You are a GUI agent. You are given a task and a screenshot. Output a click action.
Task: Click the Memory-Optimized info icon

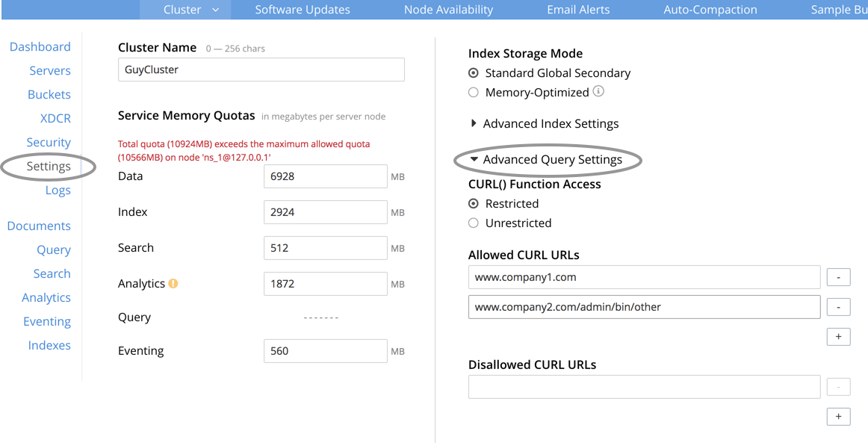click(600, 92)
